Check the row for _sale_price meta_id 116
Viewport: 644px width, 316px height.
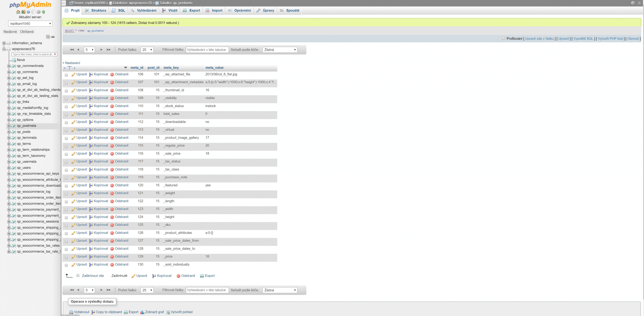[66, 154]
